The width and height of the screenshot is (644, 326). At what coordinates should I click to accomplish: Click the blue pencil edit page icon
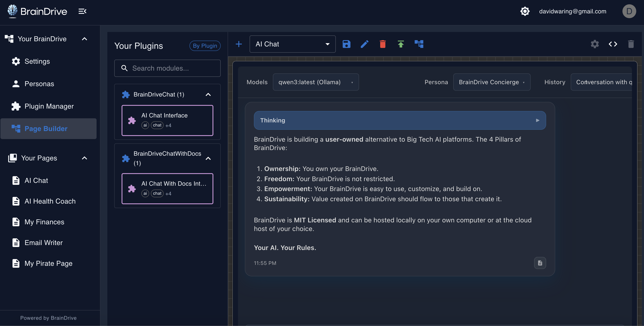coord(364,44)
